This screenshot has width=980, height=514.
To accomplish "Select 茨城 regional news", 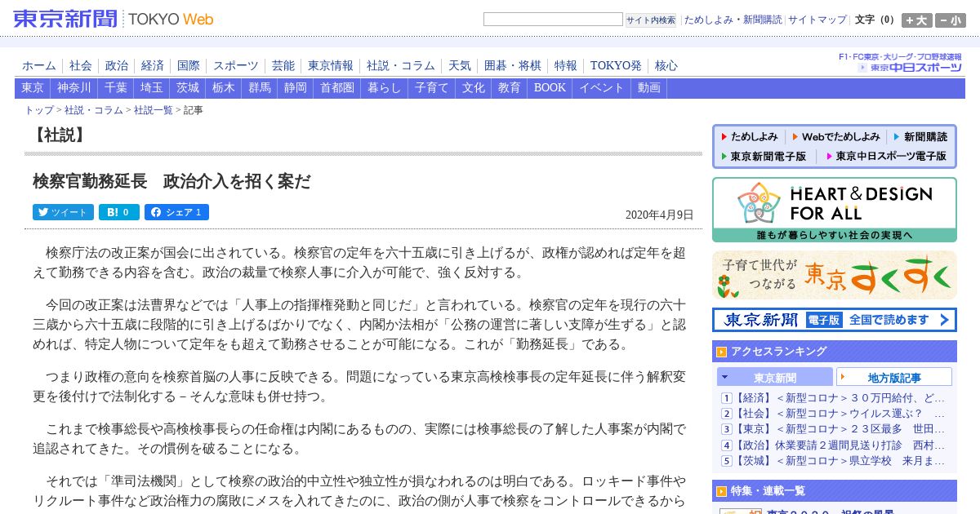I will click(188, 88).
